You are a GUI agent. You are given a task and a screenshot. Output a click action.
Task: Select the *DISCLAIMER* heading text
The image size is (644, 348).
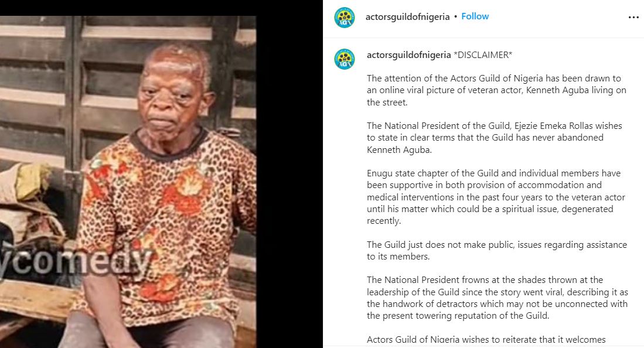pyautogui.click(x=483, y=55)
